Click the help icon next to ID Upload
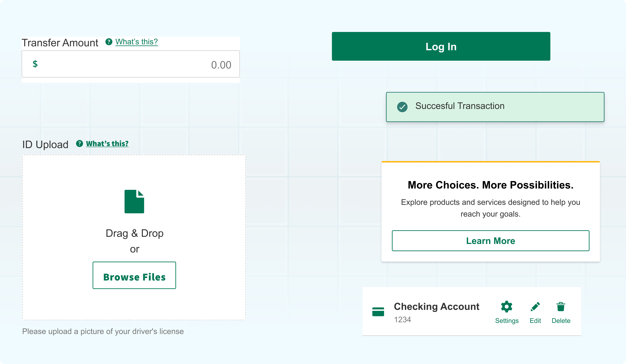 [79, 144]
